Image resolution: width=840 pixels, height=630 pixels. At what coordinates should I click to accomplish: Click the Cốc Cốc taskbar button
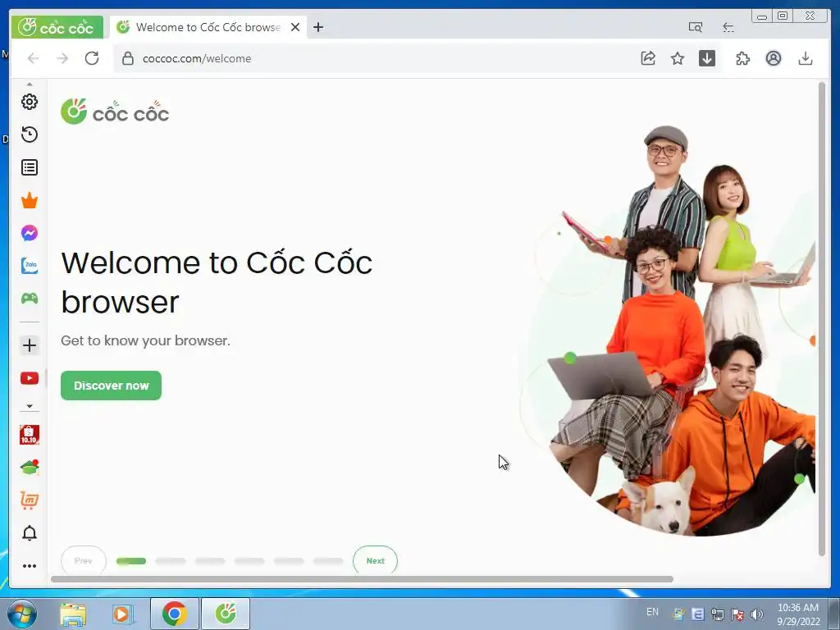click(x=226, y=614)
